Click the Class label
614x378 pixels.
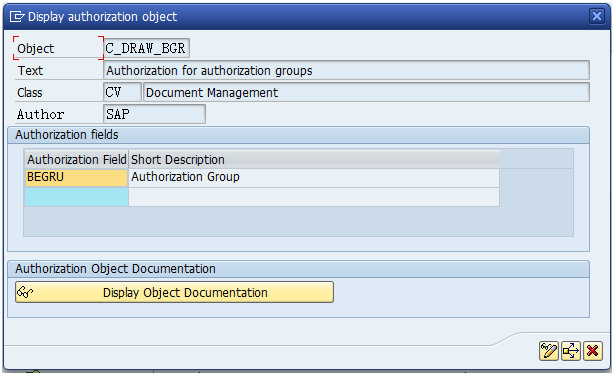29,93
